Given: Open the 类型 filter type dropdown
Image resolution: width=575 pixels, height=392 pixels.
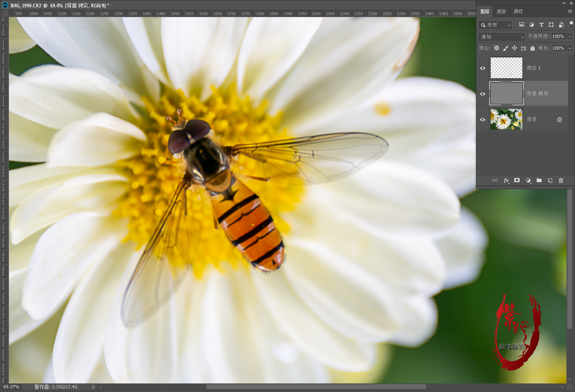Looking at the screenshot, I should click(x=495, y=25).
